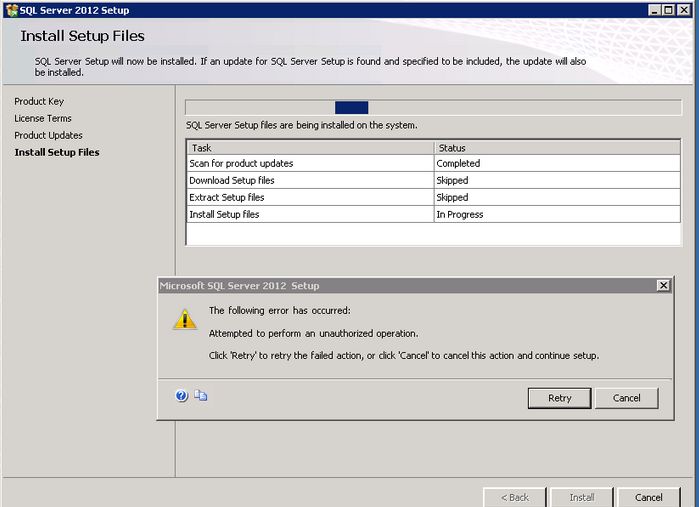
Task: Click the 'Completed' status cell
Action: [x=557, y=163]
